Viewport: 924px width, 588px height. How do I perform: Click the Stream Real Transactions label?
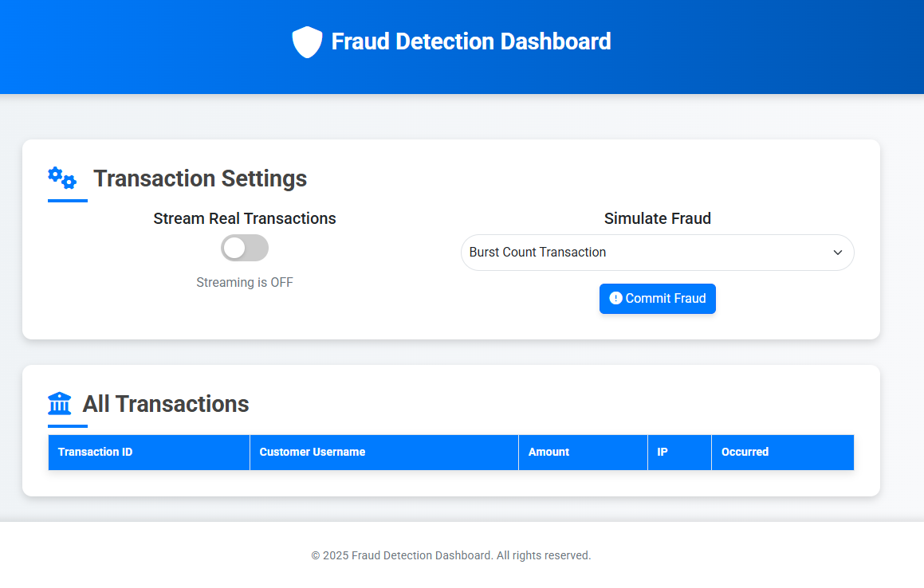coord(245,218)
